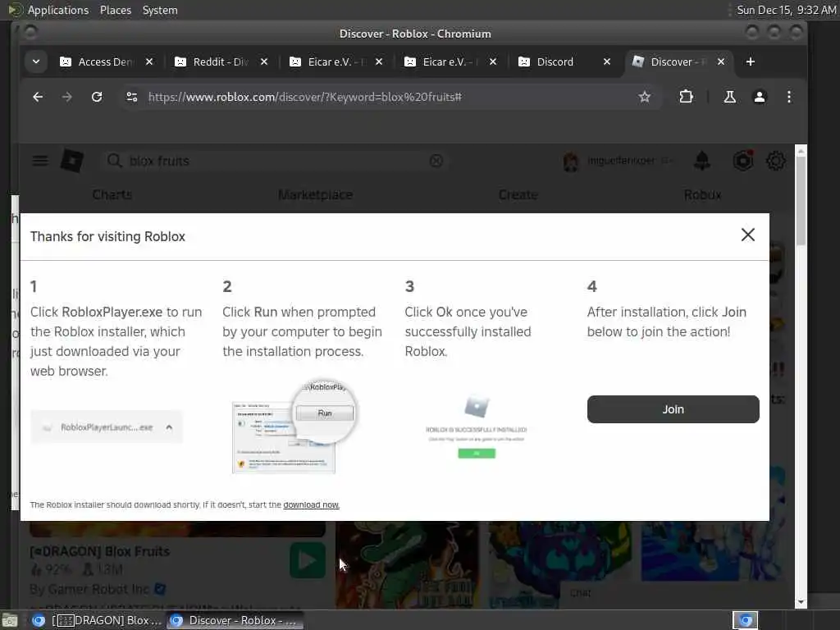Open the Chromium three-dot menu
This screenshot has height=630, width=840.
pyautogui.click(x=788, y=97)
